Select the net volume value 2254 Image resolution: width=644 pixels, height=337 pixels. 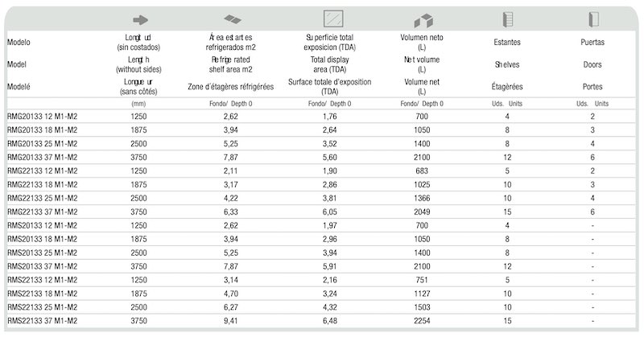[422, 321]
